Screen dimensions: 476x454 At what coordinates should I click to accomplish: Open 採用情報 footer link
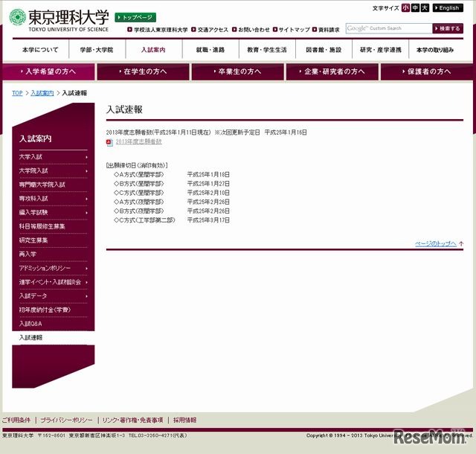tap(185, 421)
